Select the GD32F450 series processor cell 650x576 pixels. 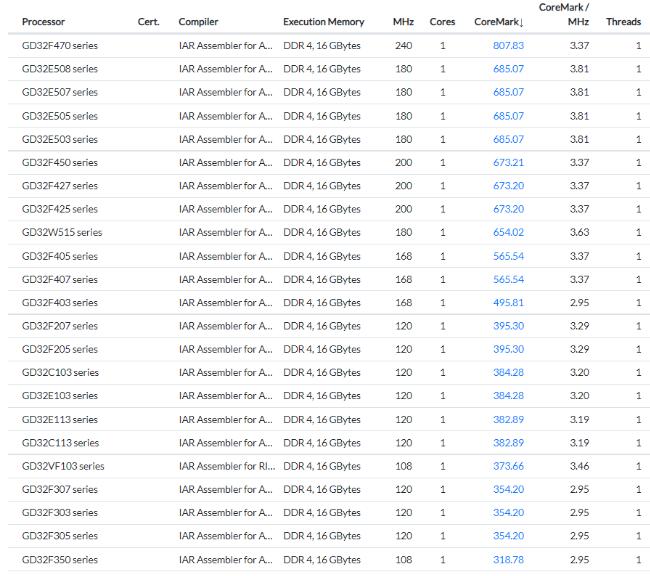pyautogui.click(x=60, y=163)
